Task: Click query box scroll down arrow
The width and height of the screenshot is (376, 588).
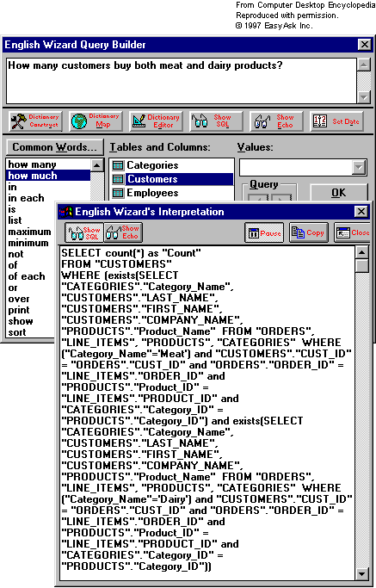Action: point(363,97)
